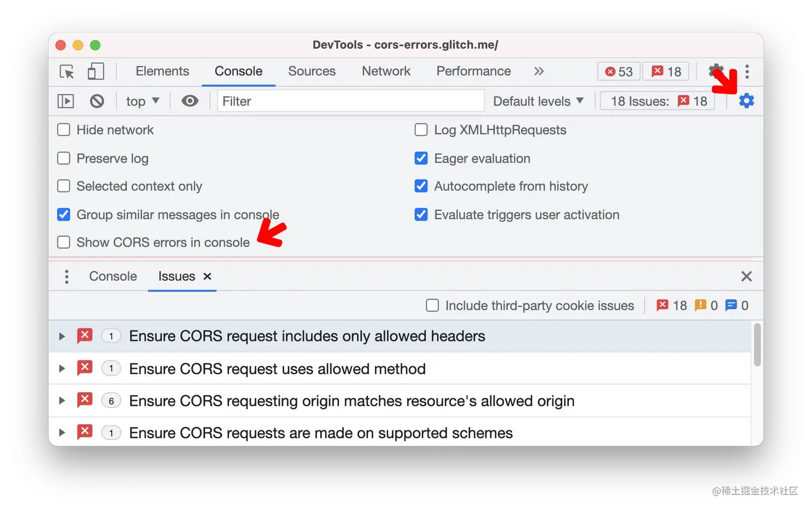Select the Issues drawer tab
Screen dimensions: 812x510
[176, 276]
